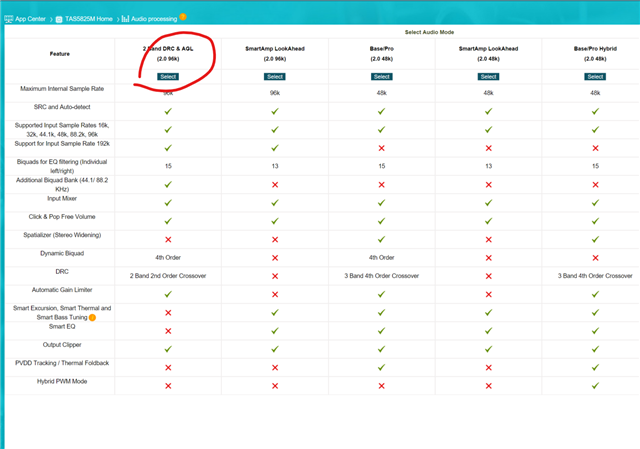Click the Output Clipper label

pyautogui.click(x=62, y=345)
